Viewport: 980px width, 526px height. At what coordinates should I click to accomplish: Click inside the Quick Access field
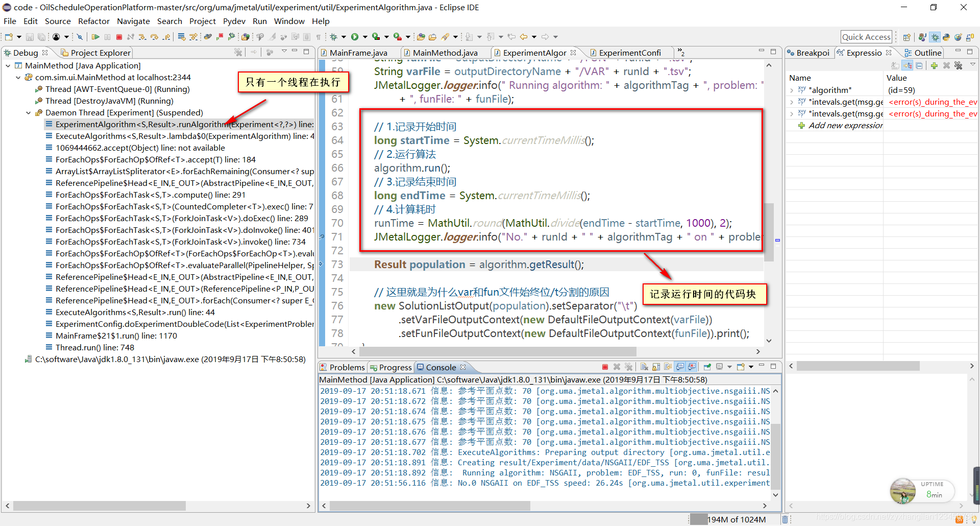866,36
